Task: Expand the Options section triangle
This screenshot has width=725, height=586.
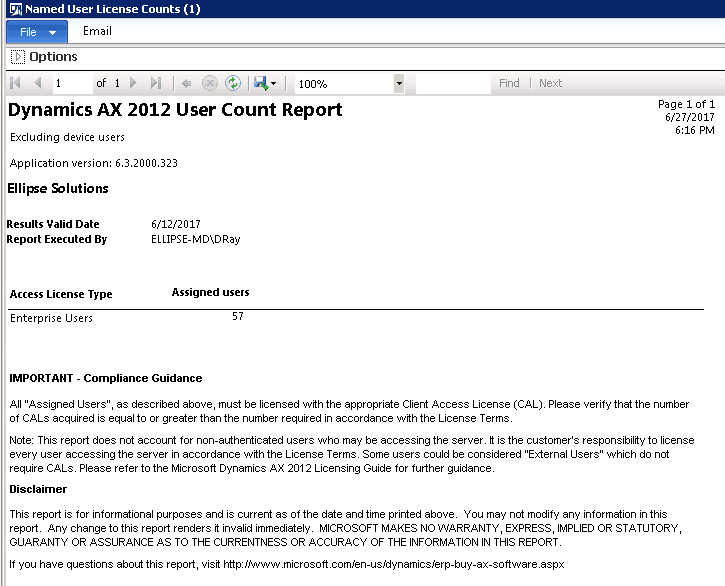Action: coord(18,57)
